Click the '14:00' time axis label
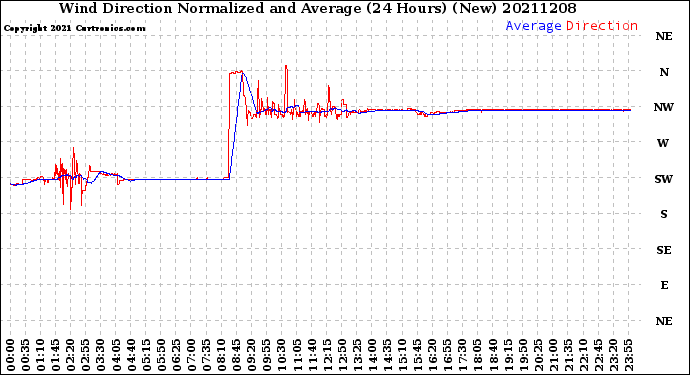 point(372,355)
